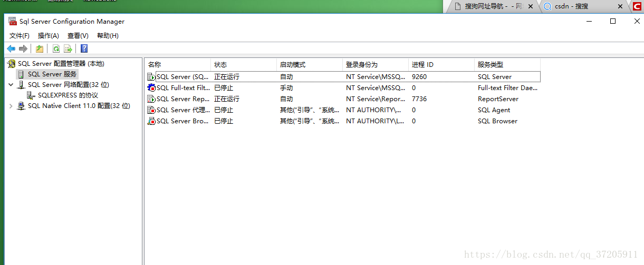Expand the SQL Native Client 11.0 配置 node

point(11,106)
